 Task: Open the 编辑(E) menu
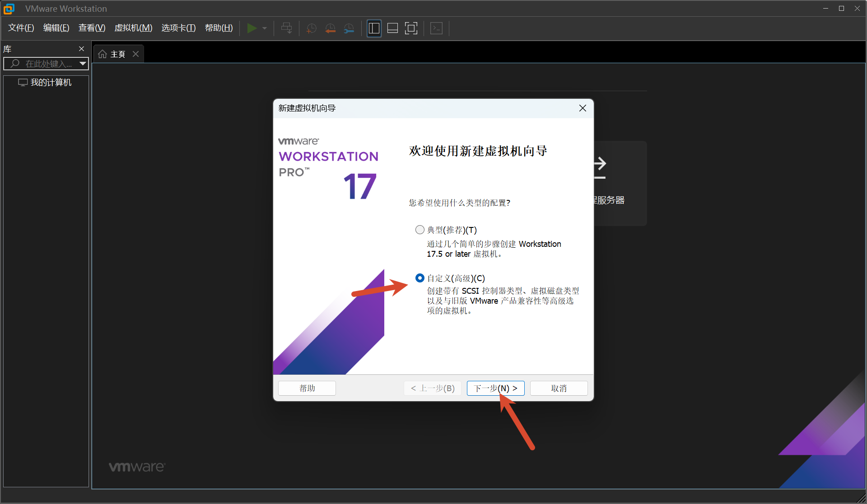(x=56, y=28)
